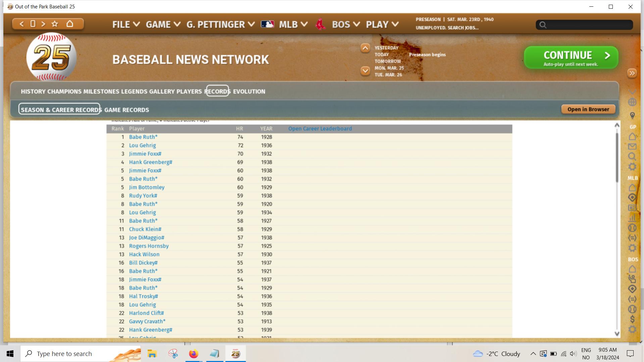The width and height of the screenshot is (644, 362).
Task: Click the baseball icon under BOS section
Action: click(x=632, y=309)
